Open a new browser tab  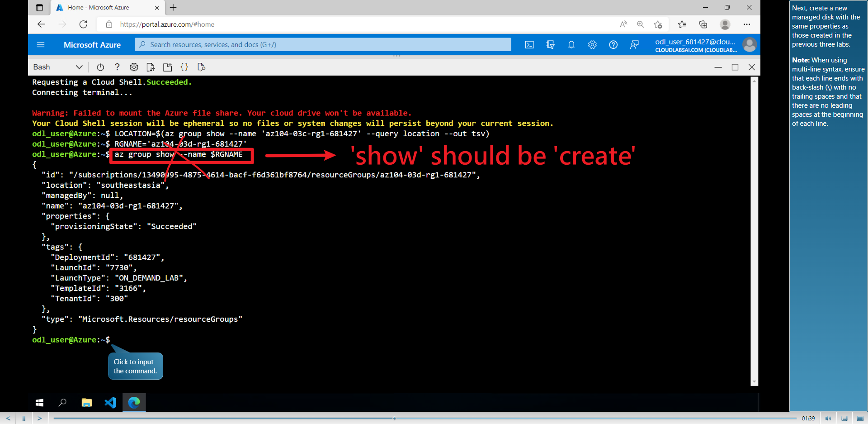point(173,8)
